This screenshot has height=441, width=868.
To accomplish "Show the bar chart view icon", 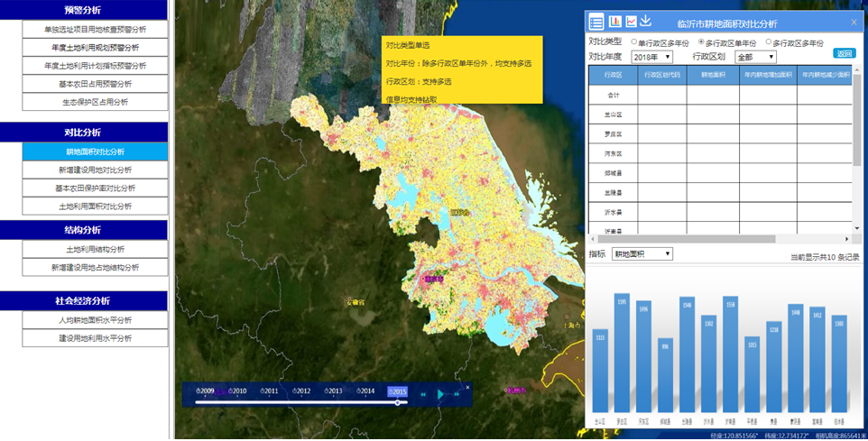I will coord(615,22).
